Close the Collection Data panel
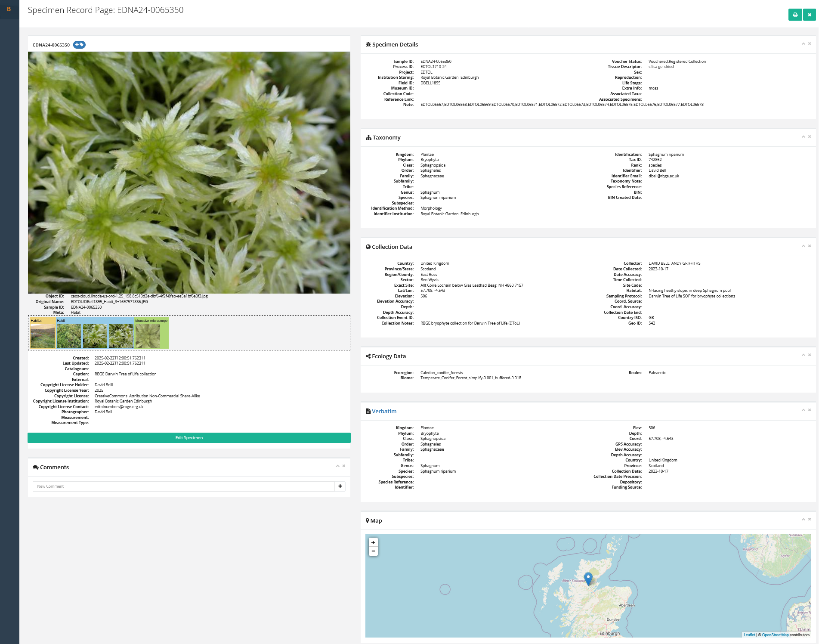819x644 pixels. tap(810, 246)
